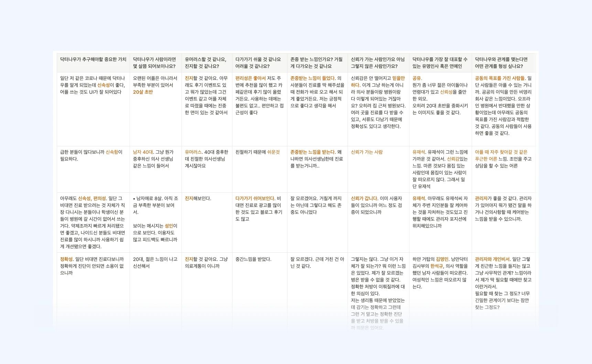
Task: Select the cell starting '남자애로 8살'
Action: (x=155, y=223)
